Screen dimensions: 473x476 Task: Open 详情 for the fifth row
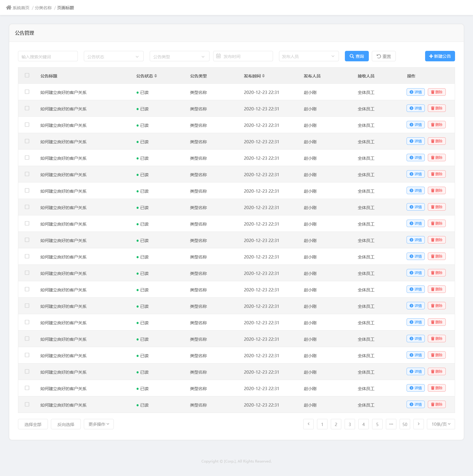(416, 158)
